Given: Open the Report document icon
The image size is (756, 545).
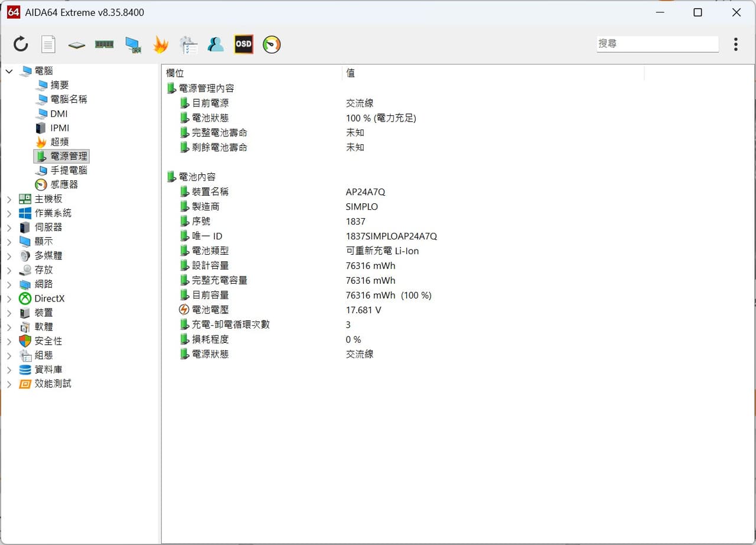Looking at the screenshot, I should (48, 44).
